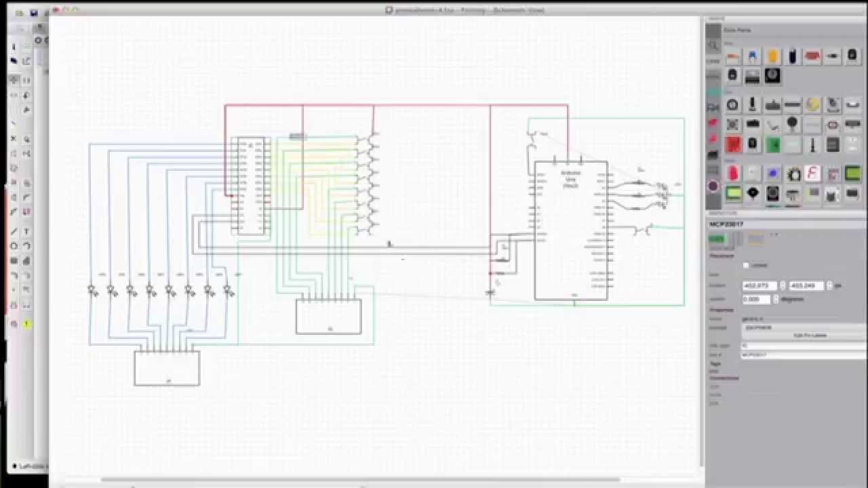Viewport: 868px width, 488px height.
Task: Enable the Locked checkbox in the Inspector
Action: tap(746, 265)
